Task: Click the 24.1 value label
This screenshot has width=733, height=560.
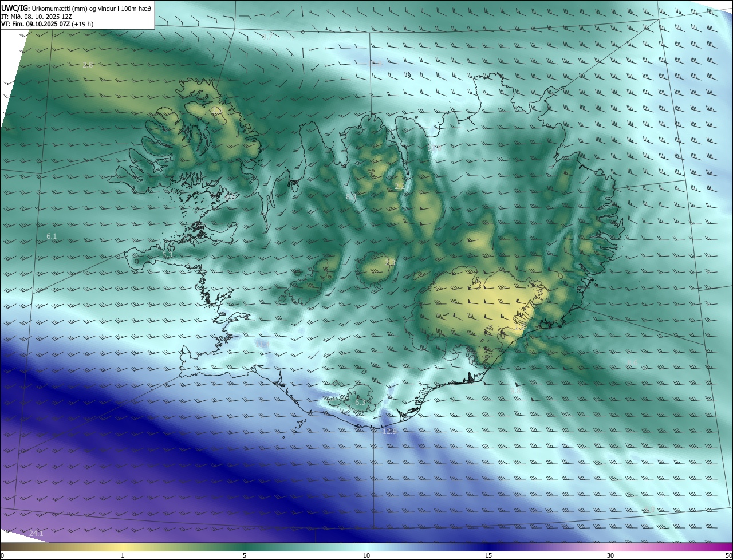Action: click(x=36, y=533)
